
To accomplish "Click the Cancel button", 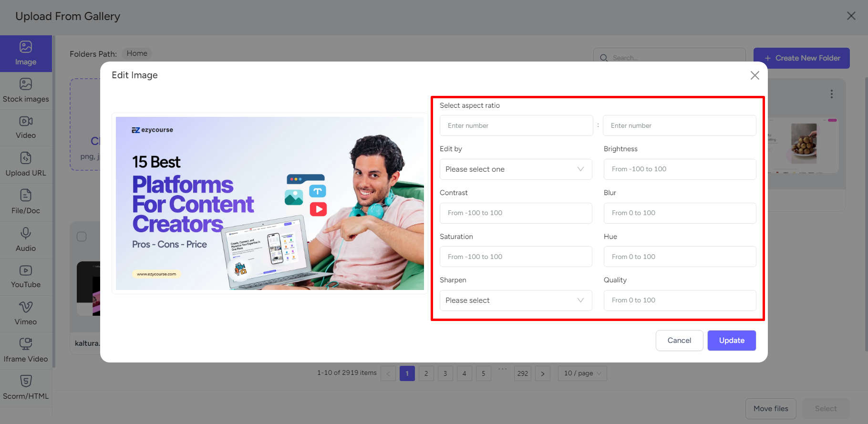I will coord(679,341).
